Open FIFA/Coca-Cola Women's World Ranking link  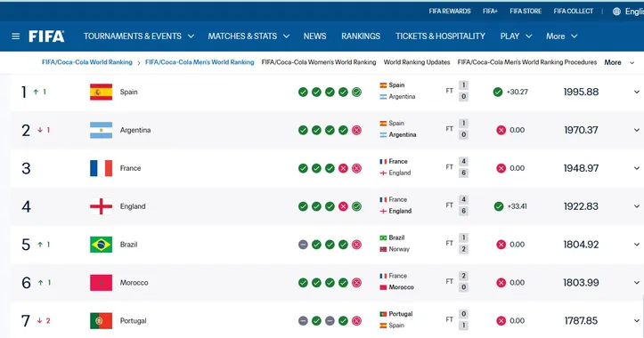coord(319,62)
